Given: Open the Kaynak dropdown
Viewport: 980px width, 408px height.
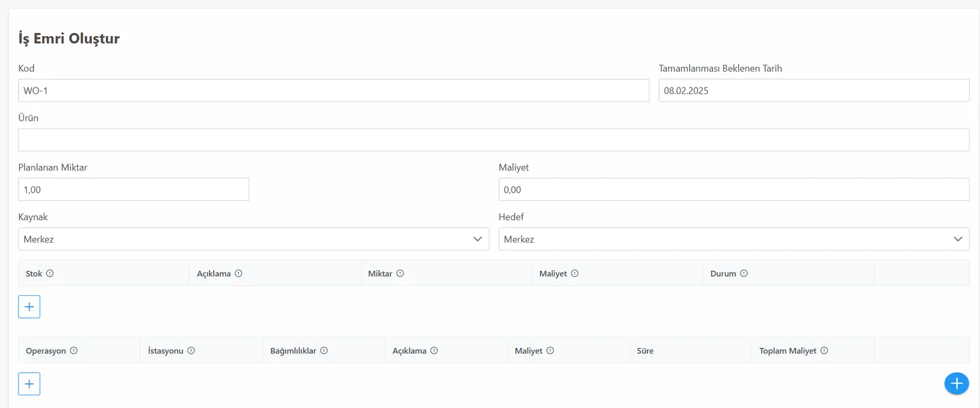Looking at the screenshot, I should pos(254,239).
